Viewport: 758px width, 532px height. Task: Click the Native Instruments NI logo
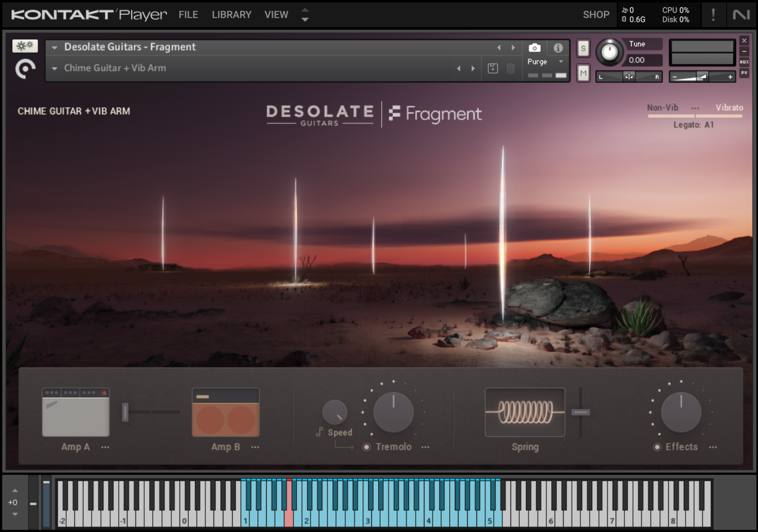click(x=741, y=14)
